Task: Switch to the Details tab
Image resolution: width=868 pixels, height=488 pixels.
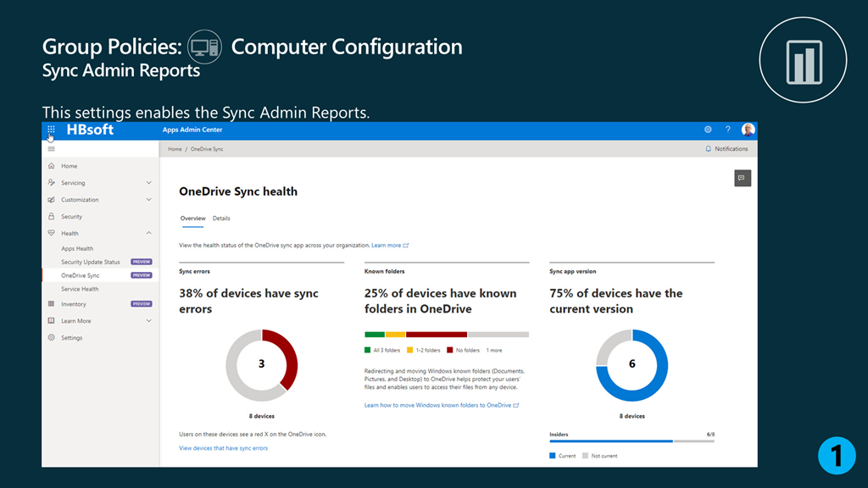Action: 221,219
